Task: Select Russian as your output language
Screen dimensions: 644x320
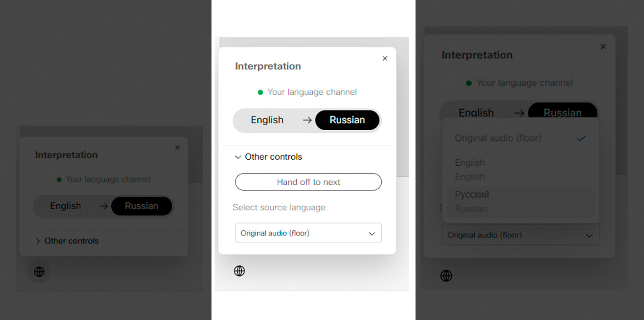Action: coord(347,120)
